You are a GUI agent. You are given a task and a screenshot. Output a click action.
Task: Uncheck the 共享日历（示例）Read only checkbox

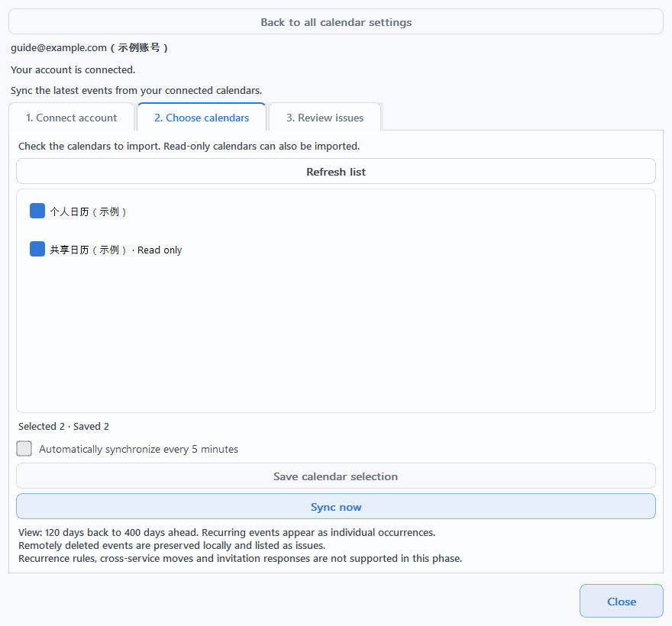37,249
